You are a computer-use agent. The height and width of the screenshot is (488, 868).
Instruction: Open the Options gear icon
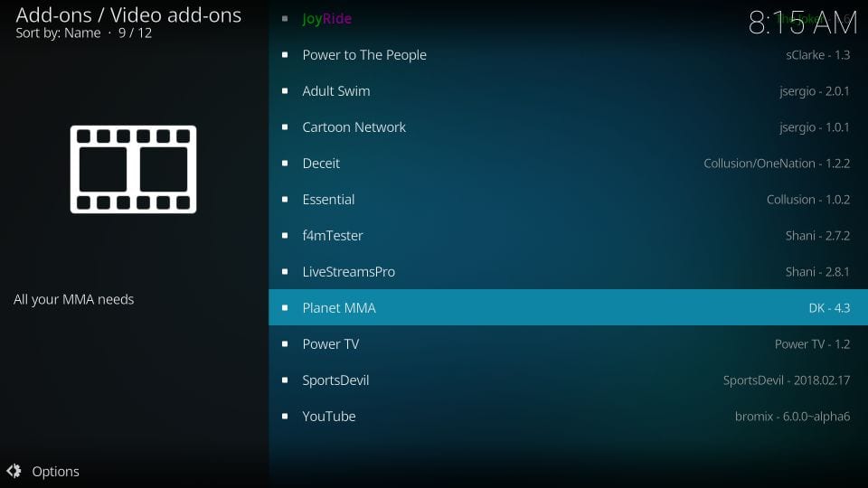14,471
